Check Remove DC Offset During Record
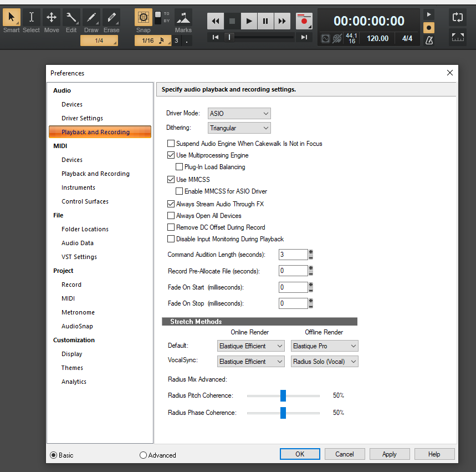This screenshot has width=476, height=472. pos(171,227)
